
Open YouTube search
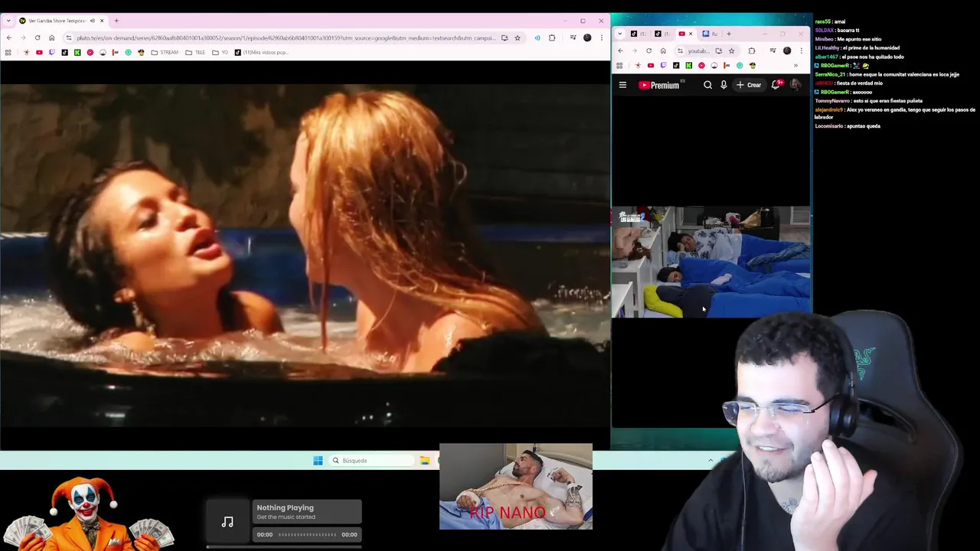tap(707, 85)
